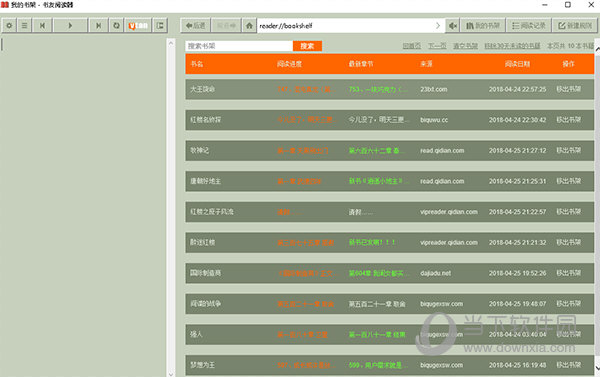The image size is (600, 377).
Task: Click the orange 搜索 search button
Action: (307, 46)
